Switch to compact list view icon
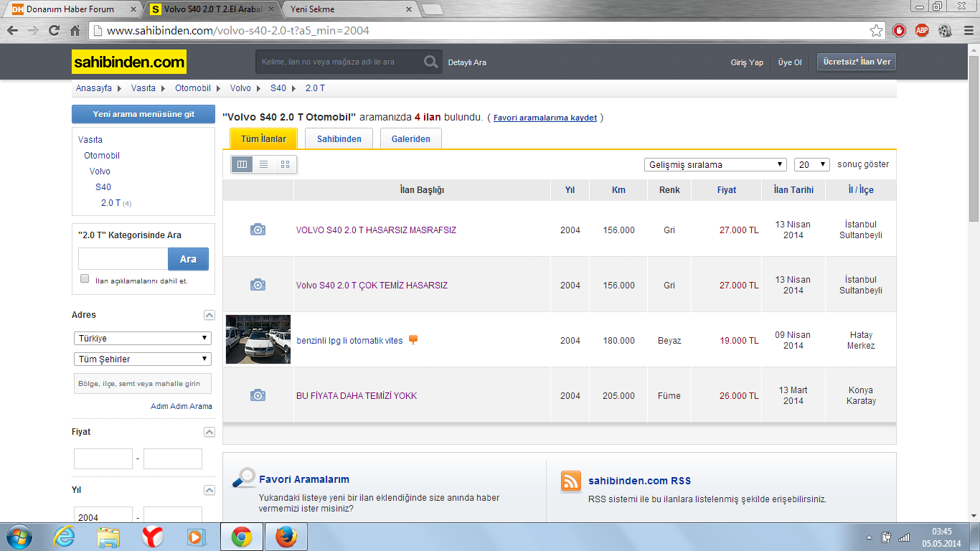This screenshot has height=551, width=980. [263, 164]
